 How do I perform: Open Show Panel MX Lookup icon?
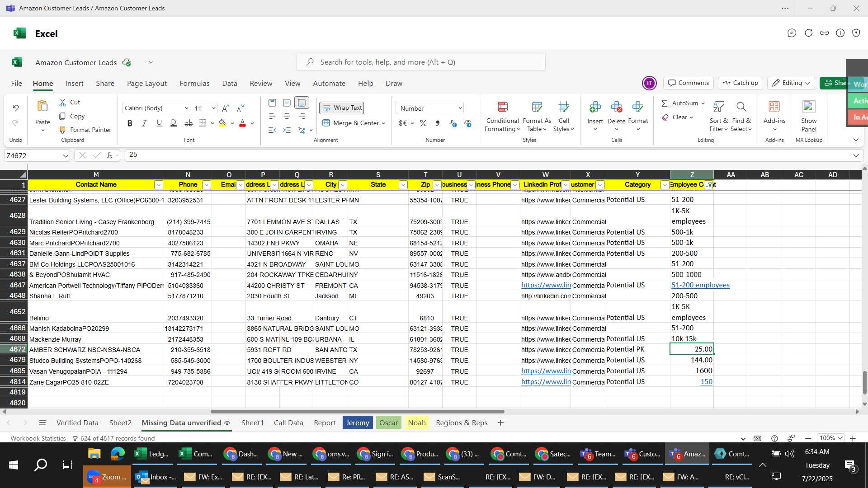coord(809,107)
